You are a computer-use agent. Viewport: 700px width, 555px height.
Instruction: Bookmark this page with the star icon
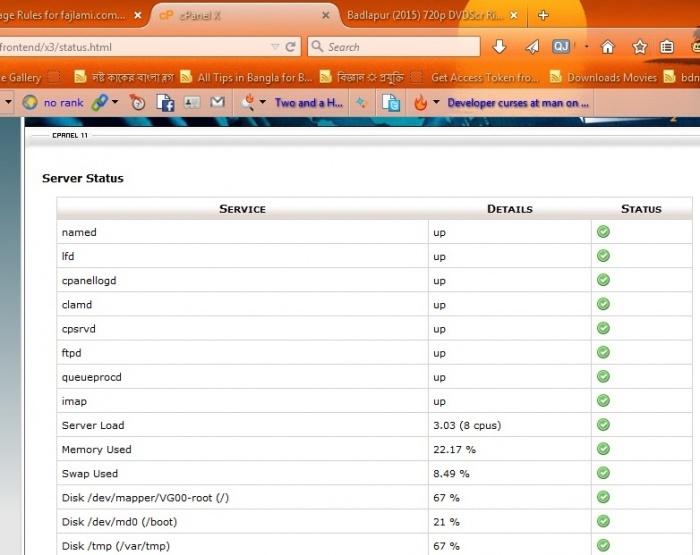point(640,46)
